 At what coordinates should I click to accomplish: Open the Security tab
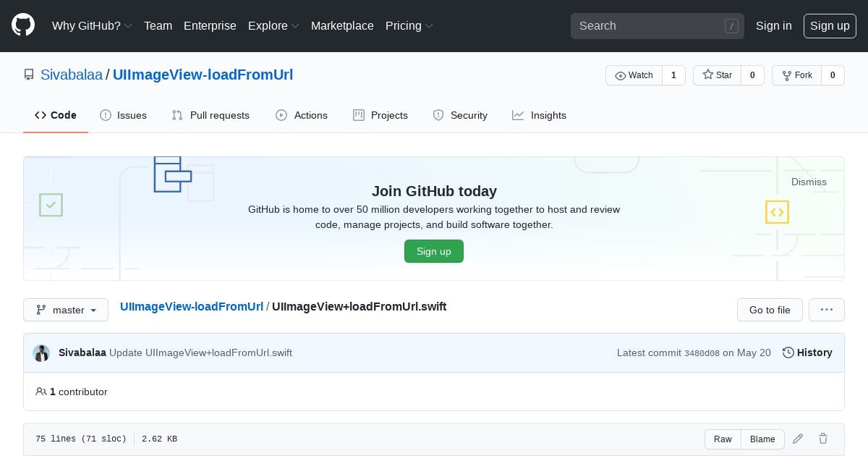click(x=460, y=115)
